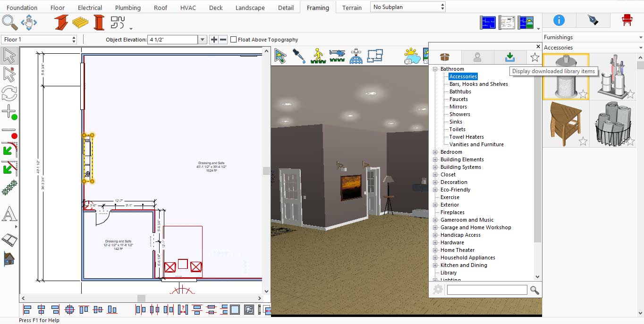Favorite the wooden stool thumbnail star

click(x=583, y=141)
